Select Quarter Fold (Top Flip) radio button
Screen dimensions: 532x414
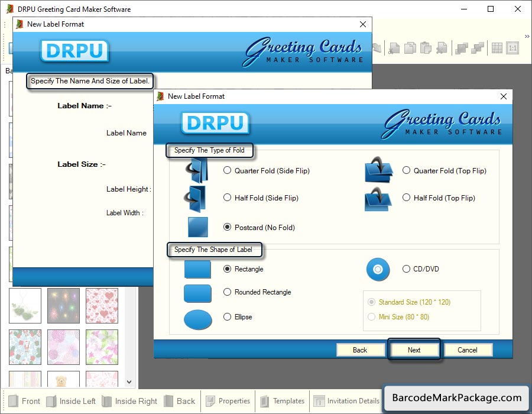(x=406, y=170)
